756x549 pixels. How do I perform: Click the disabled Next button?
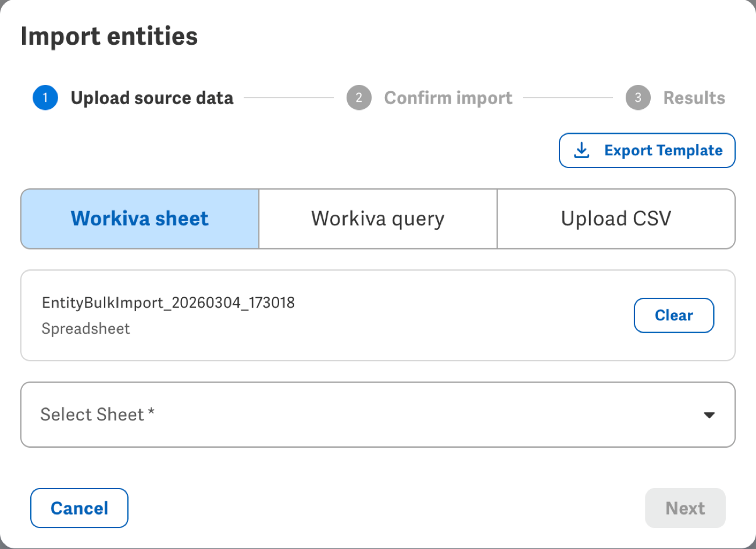pos(685,508)
